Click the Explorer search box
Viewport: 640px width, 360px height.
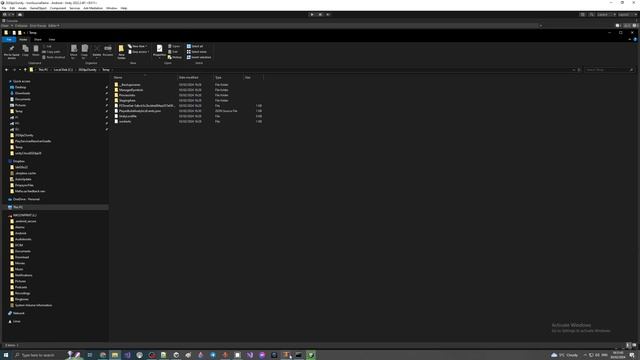click(x=609, y=70)
